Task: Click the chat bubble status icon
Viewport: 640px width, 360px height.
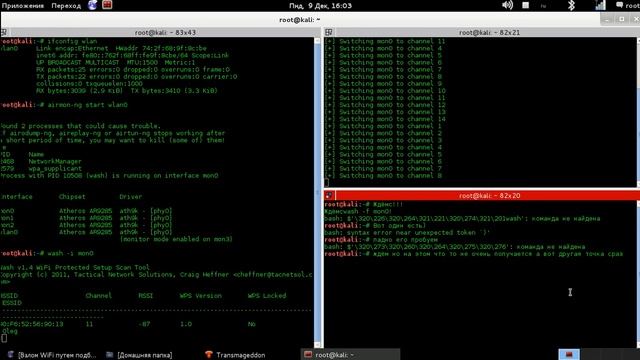Action: (620, 5)
